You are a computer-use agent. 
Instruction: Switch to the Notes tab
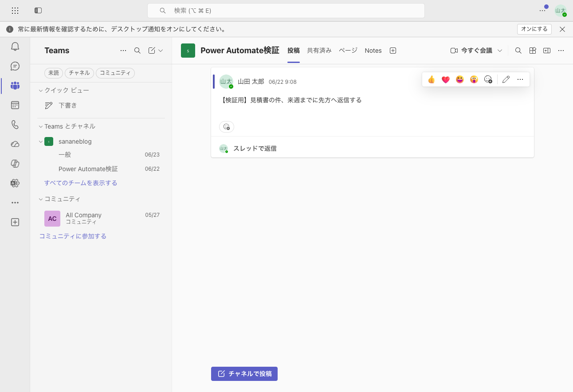(x=373, y=51)
